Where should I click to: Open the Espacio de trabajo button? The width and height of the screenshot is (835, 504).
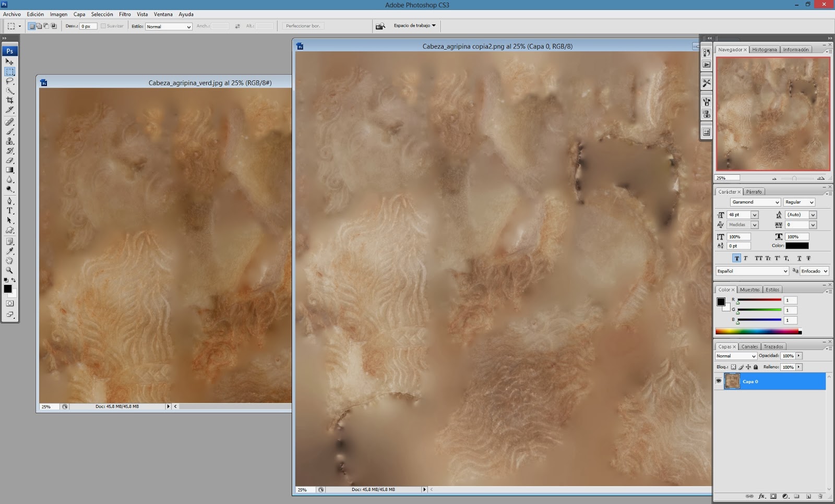click(414, 26)
